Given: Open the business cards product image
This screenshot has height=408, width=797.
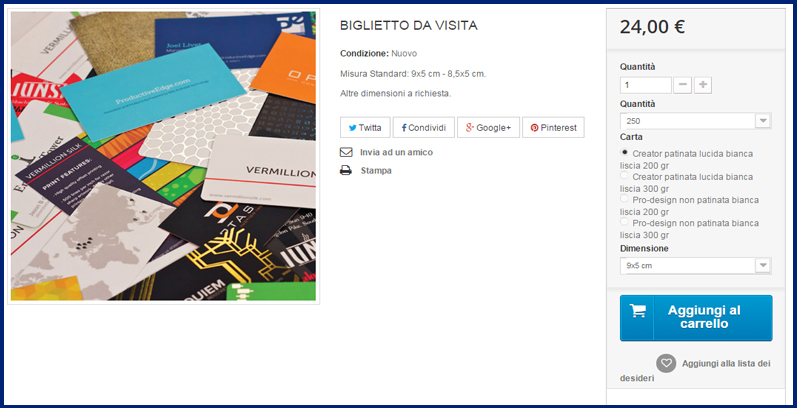Looking at the screenshot, I should [x=164, y=156].
